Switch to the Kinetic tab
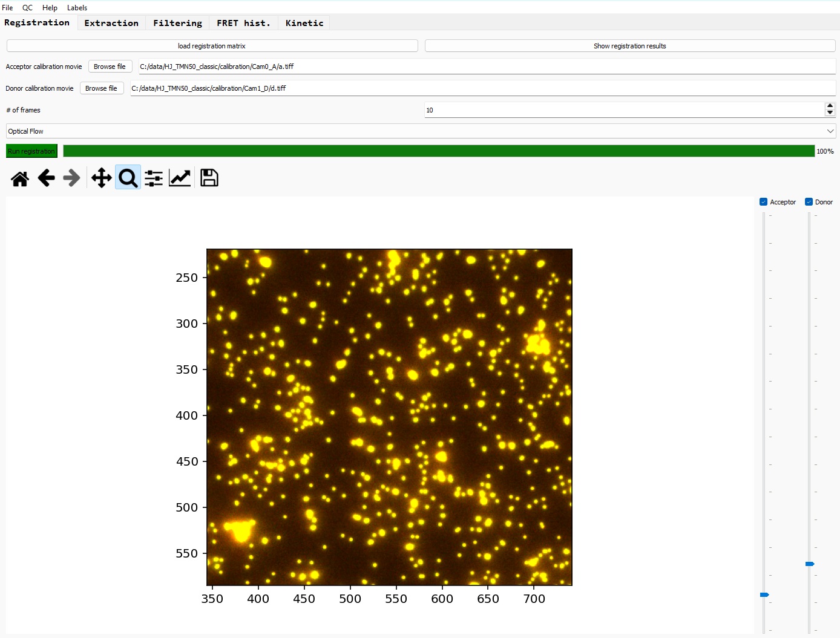 coord(304,23)
